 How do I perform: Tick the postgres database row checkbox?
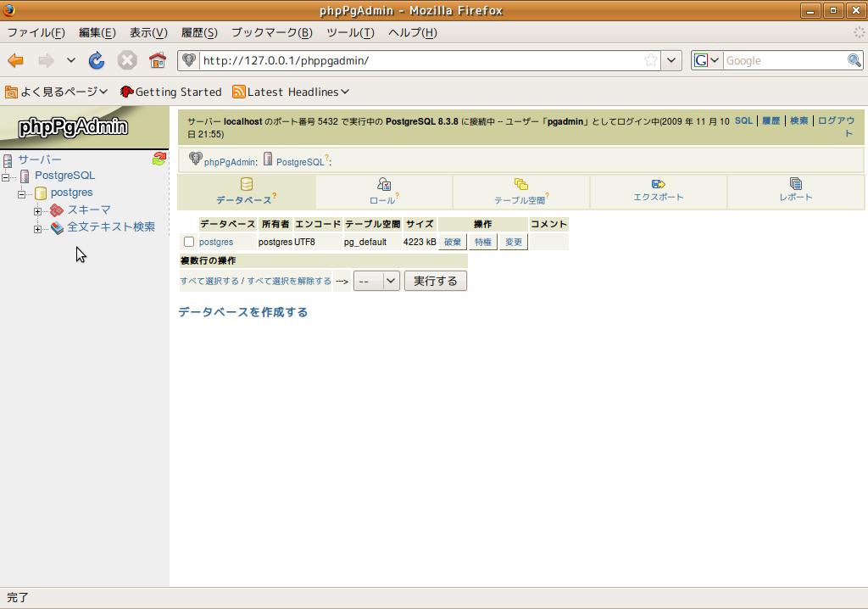coord(189,242)
